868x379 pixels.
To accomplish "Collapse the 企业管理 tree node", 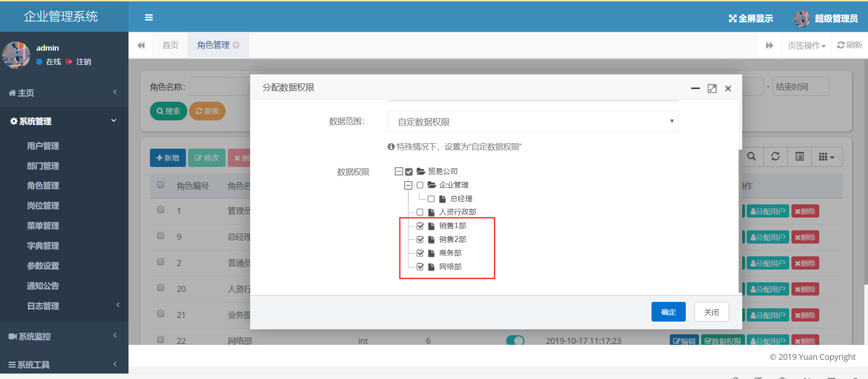I will (408, 185).
